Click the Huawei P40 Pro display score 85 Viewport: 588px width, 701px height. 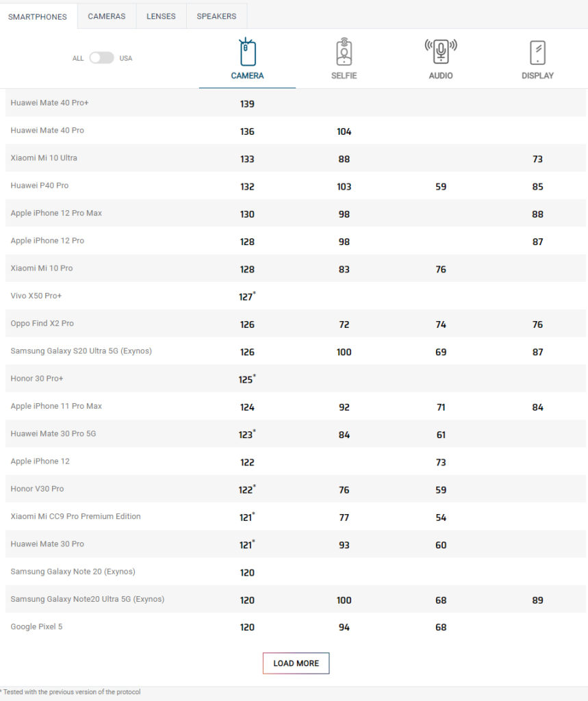537,187
